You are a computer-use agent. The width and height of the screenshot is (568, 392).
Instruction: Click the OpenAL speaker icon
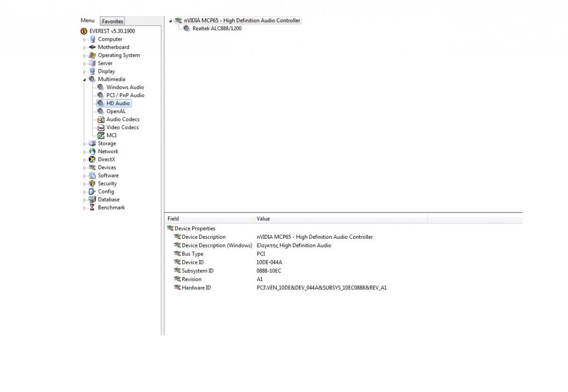(101, 112)
